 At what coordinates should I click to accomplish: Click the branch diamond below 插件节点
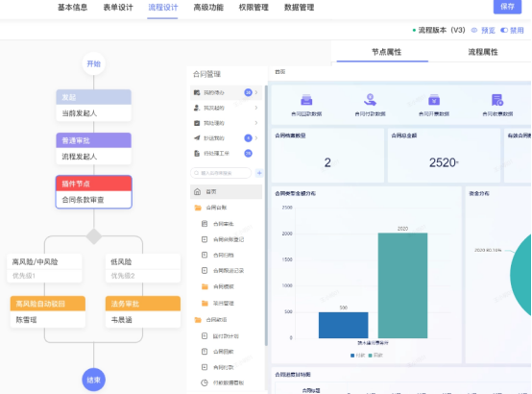coord(94,236)
